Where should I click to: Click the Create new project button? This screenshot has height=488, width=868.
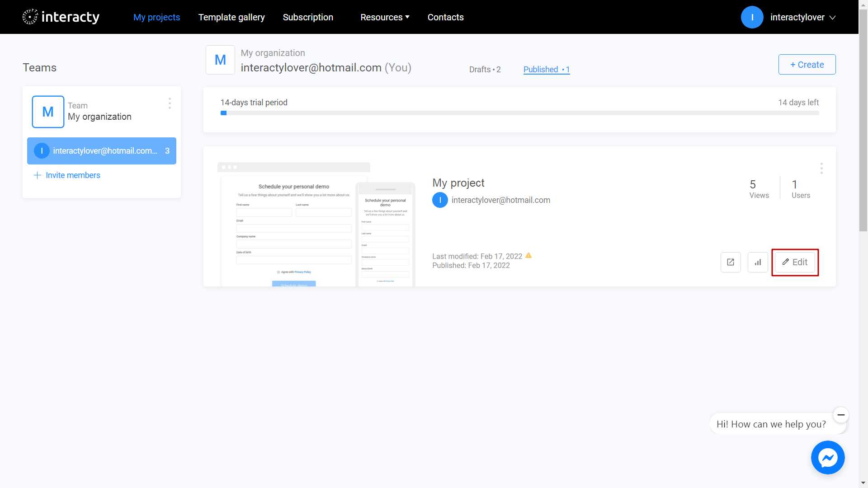tap(806, 64)
